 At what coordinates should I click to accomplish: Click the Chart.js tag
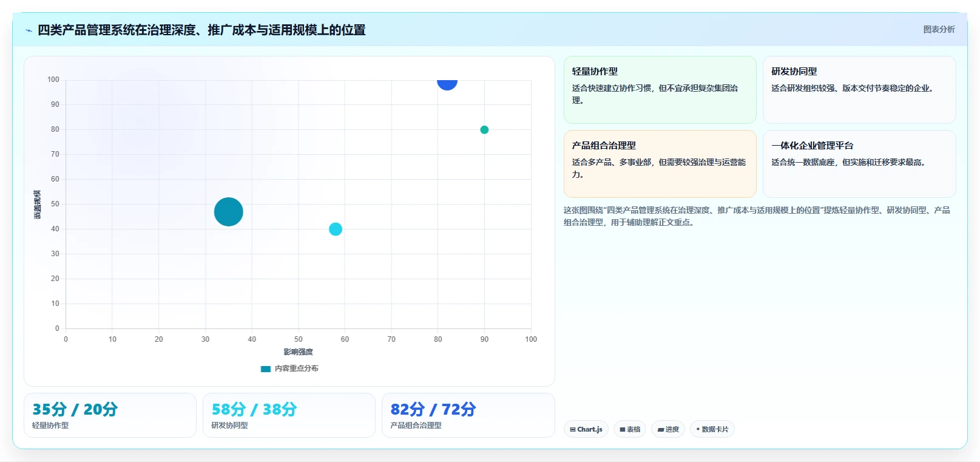pyautogui.click(x=586, y=429)
